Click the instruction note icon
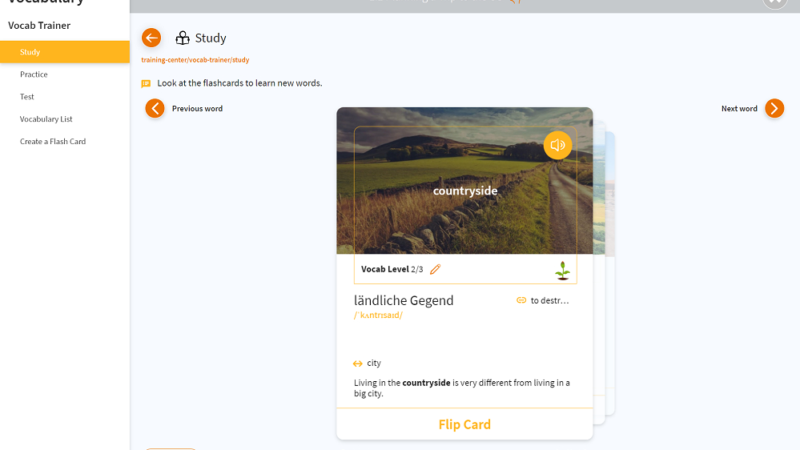800x450 pixels. 146,84
